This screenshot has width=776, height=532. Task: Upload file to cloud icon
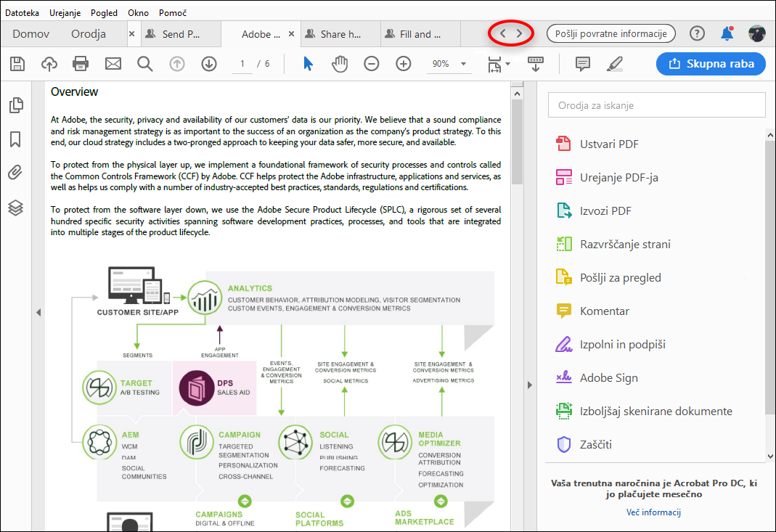point(49,64)
